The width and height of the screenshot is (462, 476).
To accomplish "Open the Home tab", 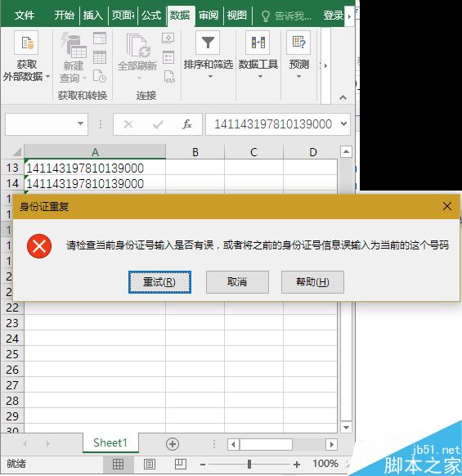I will [64, 16].
